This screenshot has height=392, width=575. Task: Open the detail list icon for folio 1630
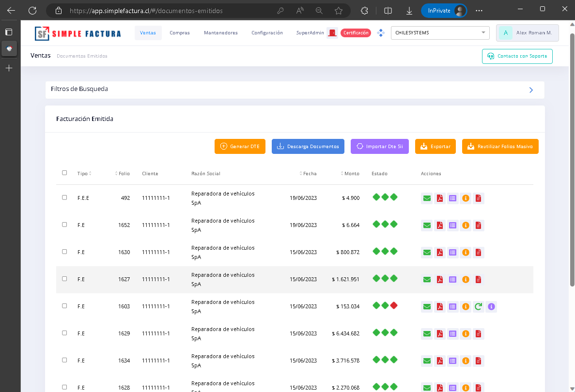(x=452, y=252)
